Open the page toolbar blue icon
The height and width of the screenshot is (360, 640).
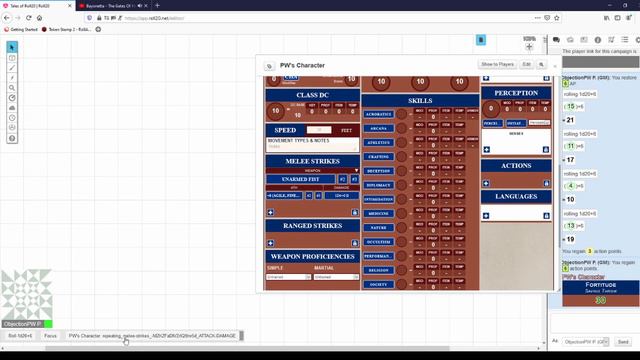[x=481, y=40]
